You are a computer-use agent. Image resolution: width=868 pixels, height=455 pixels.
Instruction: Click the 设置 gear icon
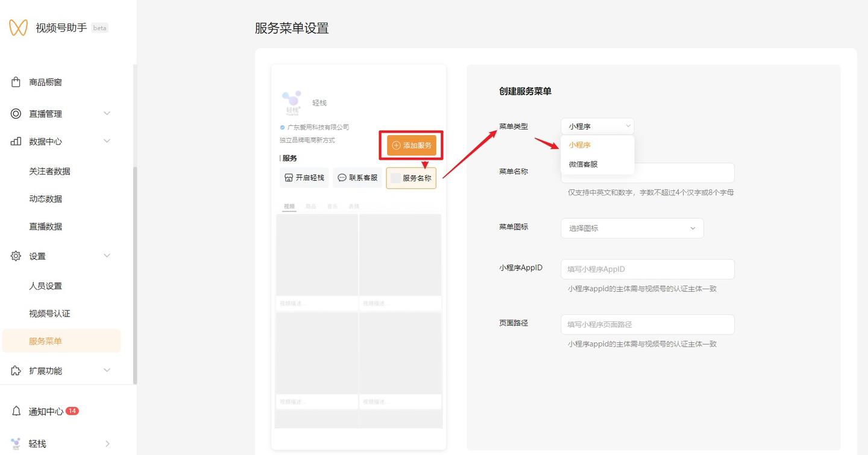click(16, 256)
